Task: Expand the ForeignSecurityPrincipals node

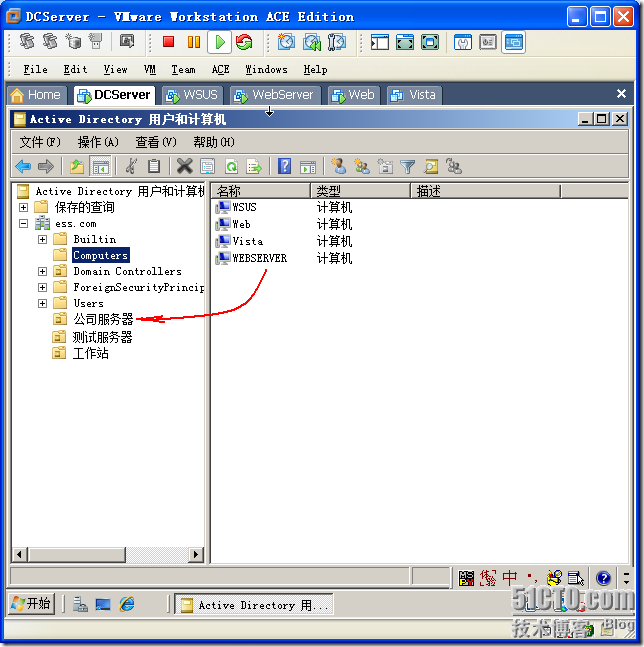Action: (42, 288)
